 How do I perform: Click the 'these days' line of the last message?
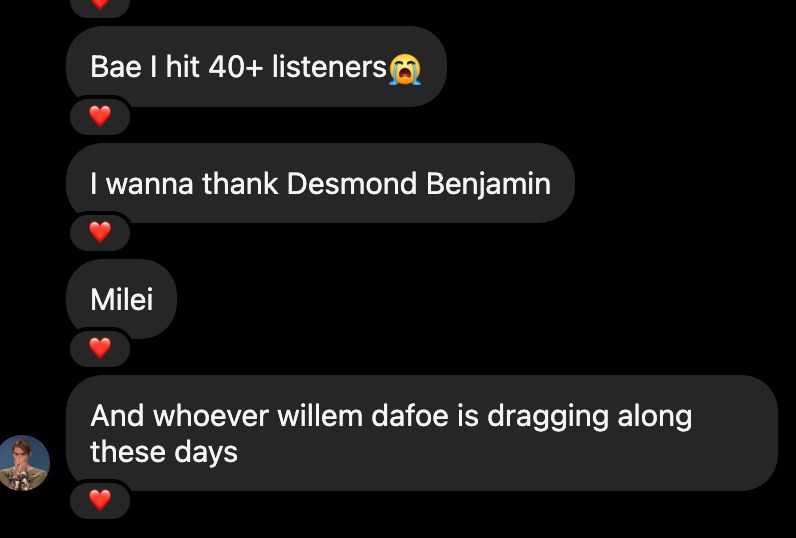164,453
